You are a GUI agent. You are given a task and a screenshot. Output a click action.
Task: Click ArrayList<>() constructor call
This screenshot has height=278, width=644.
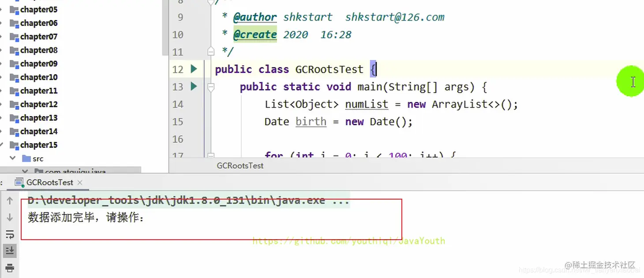point(472,104)
